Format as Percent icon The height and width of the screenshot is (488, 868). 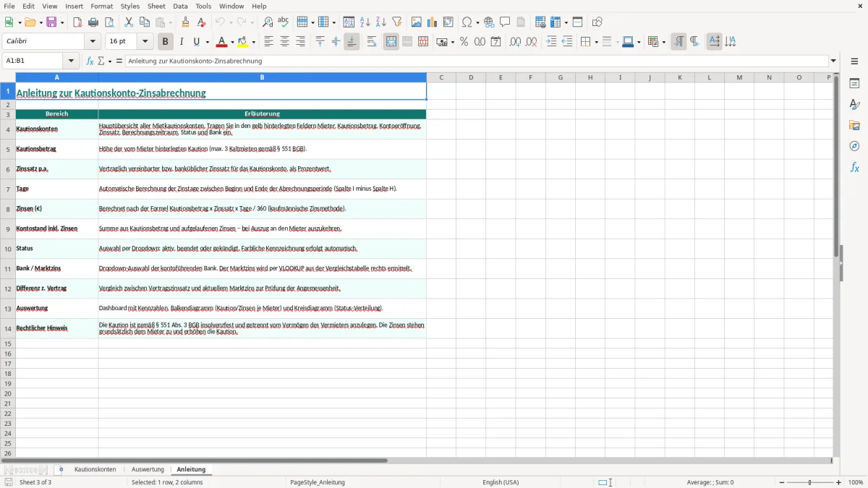(x=464, y=42)
